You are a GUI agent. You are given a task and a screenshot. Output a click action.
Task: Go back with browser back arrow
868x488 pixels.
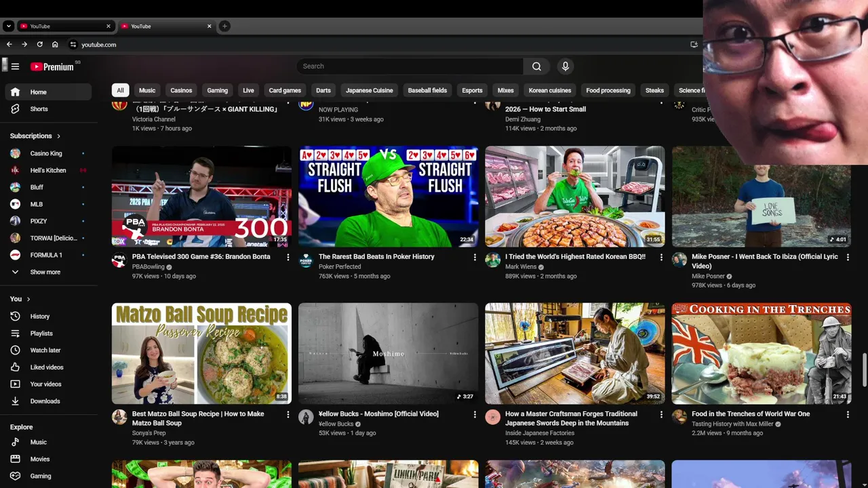pyautogui.click(x=9, y=45)
